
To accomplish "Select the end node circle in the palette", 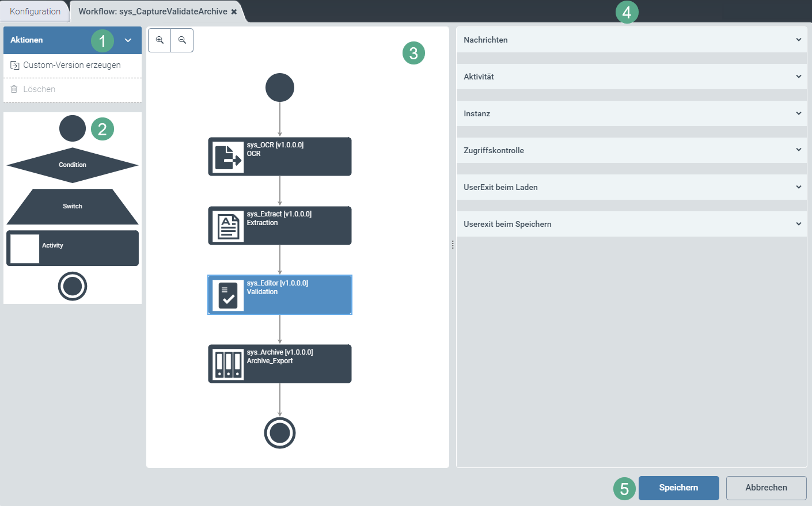I will [x=72, y=286].
